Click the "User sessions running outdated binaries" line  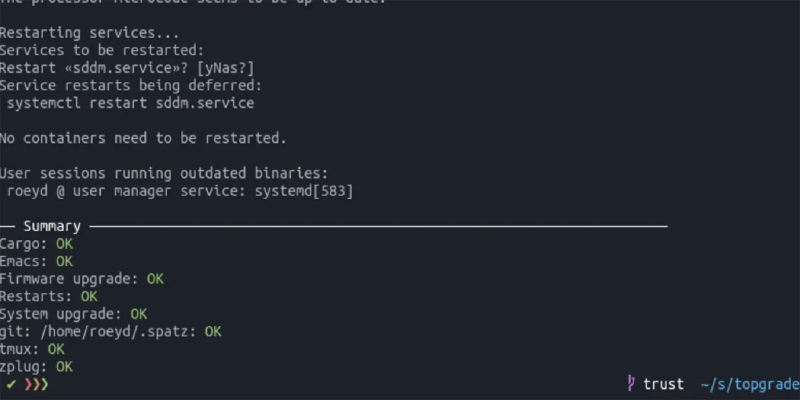[164, 172]
